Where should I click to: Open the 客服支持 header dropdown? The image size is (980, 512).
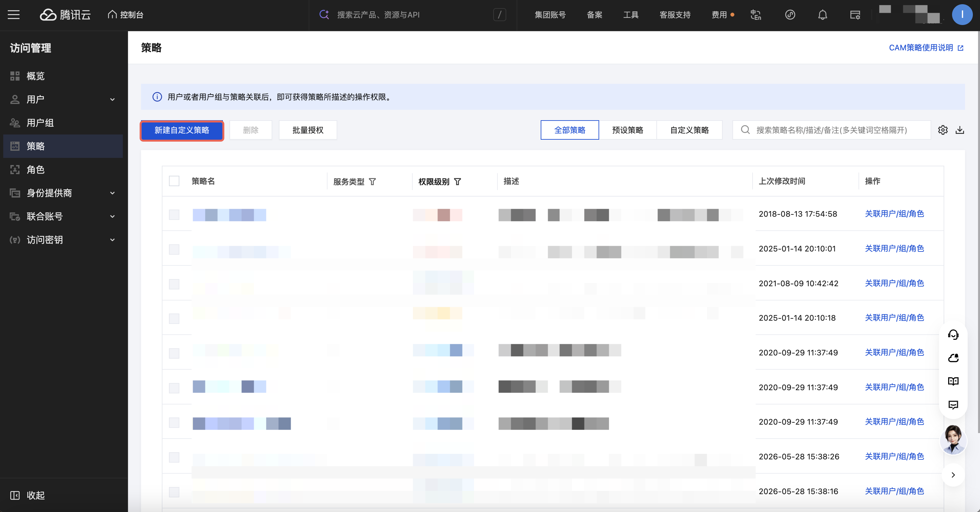click(x=675, y=15)
